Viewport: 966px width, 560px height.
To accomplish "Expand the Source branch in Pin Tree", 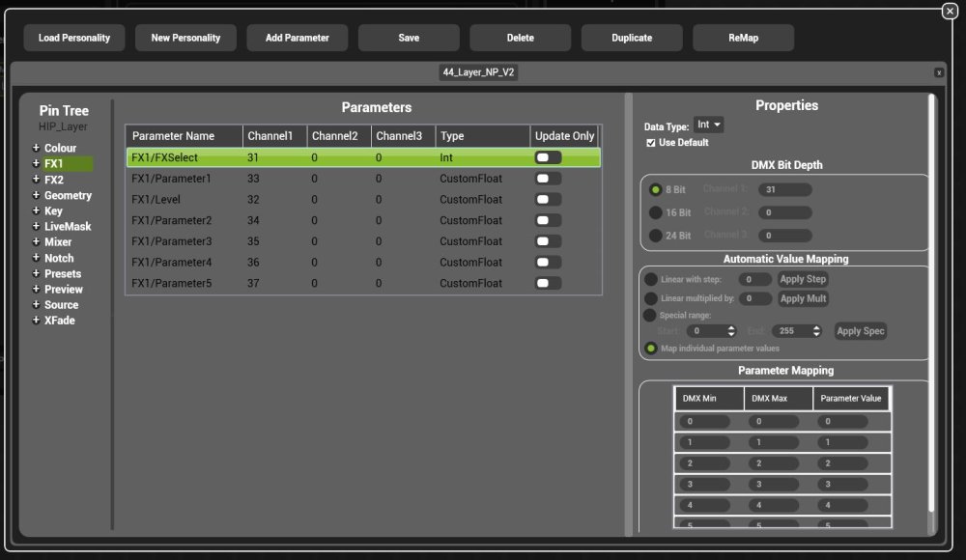I will click(x=35, y=304).
